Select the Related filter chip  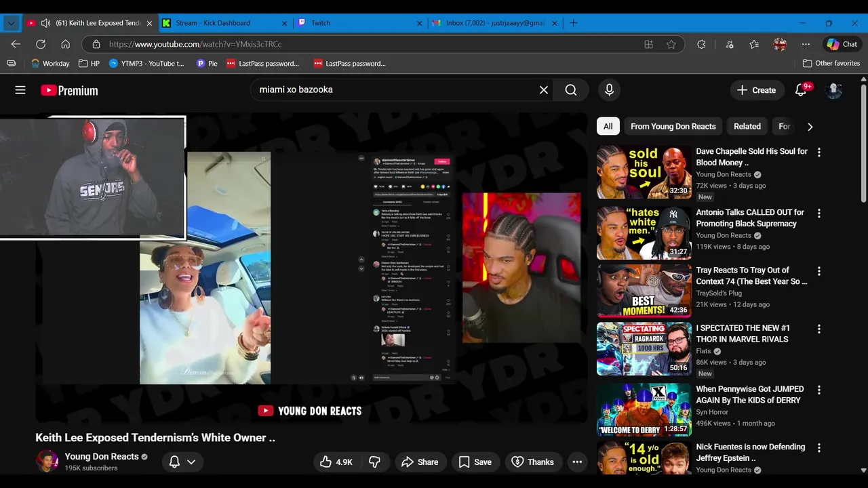point(747,126)
